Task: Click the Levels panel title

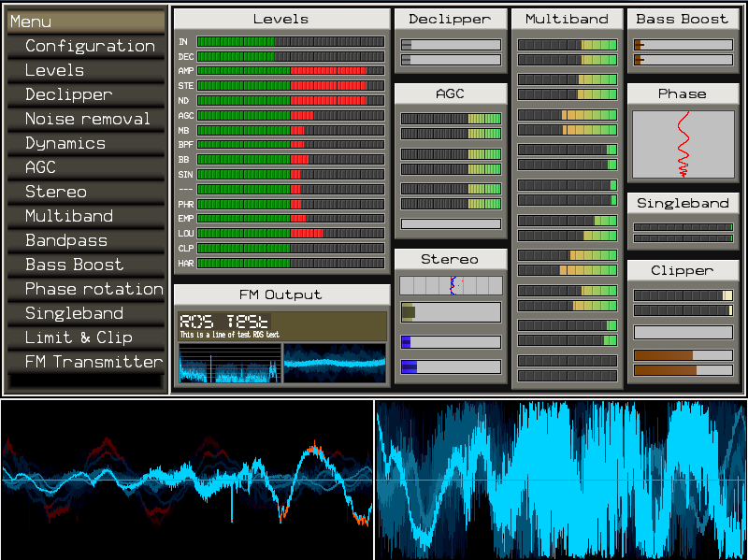Action: pos(282,19)
